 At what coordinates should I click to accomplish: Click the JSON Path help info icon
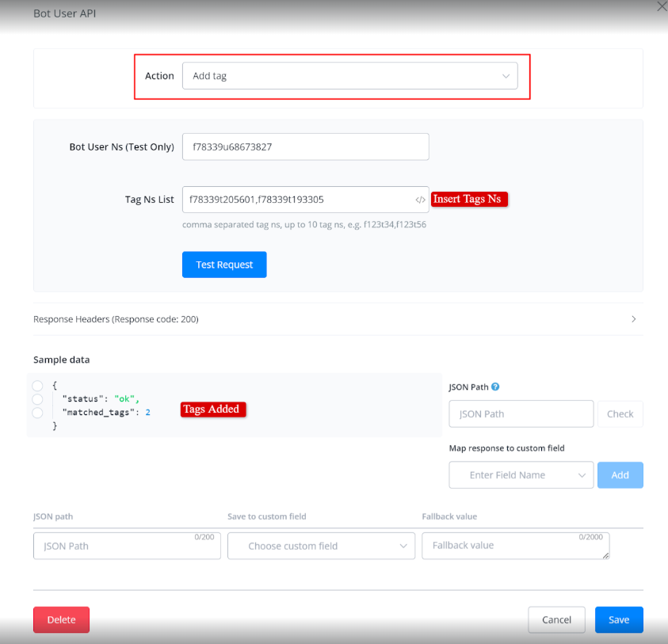(495, 387)
